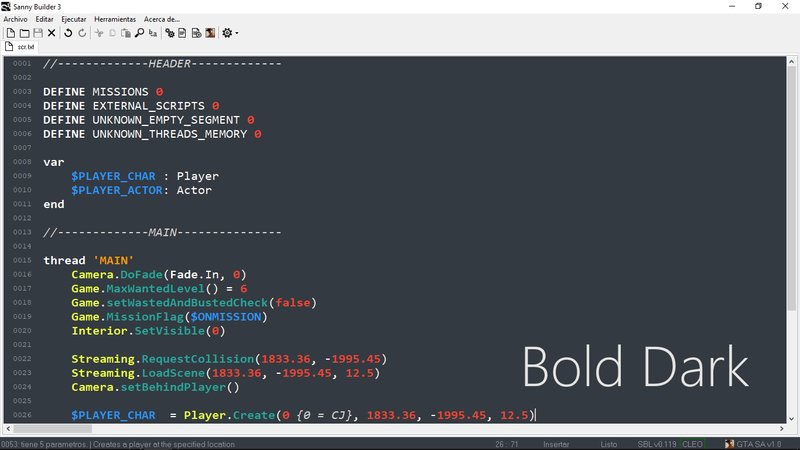Click the GTA SA v1.0 game selector
The image size is (800, 450).
click(x=760, y=443)
